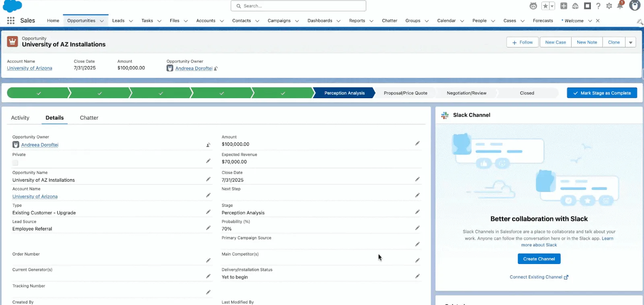Edit the Next Step pencil icon

(x=417, y=195)
